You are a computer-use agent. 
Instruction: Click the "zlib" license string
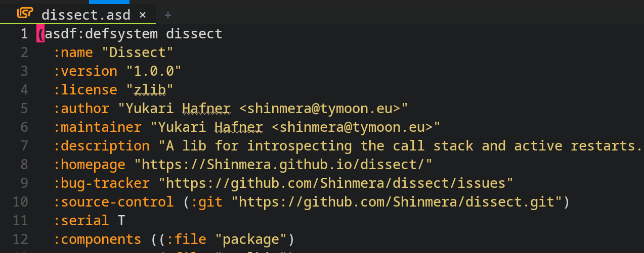click(x=150, y=90)
